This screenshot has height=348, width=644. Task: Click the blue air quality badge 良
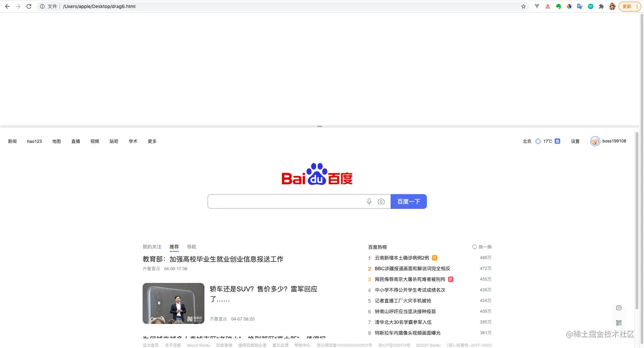click(x=557, y=141)
